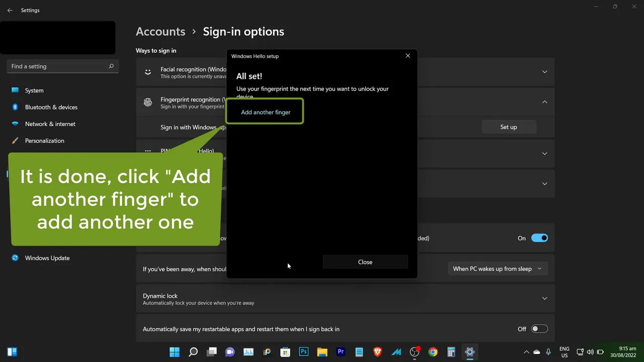
Task: Launch Photoshop from taskbar
Action: click(304, 352)
